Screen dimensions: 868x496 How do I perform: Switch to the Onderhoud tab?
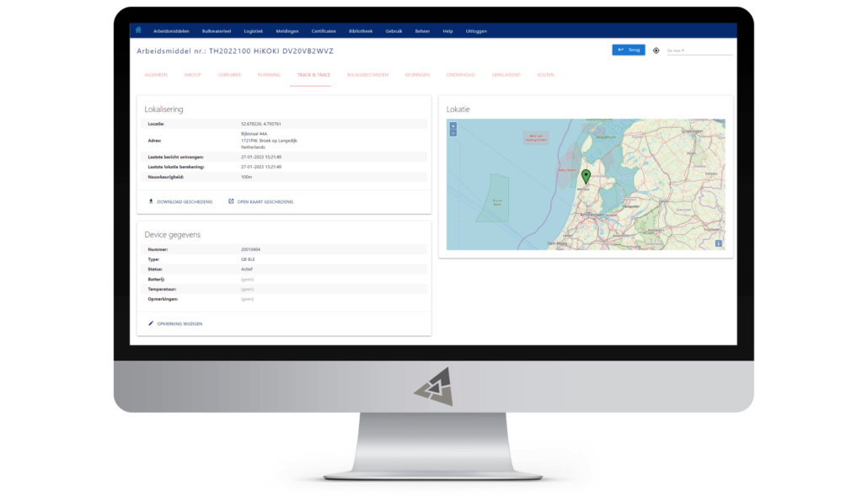461,75
